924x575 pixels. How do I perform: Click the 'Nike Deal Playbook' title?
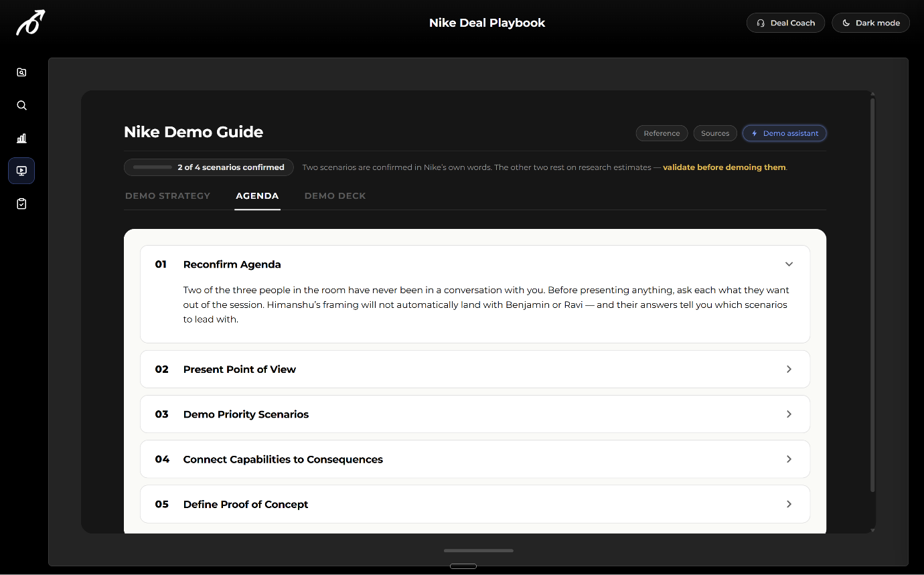coord(487,23)
